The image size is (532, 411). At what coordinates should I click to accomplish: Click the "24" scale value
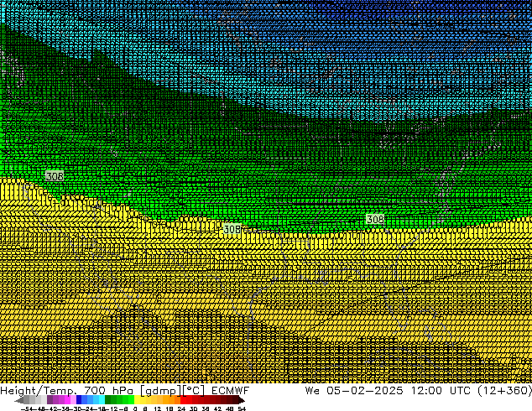pos(181,408)
